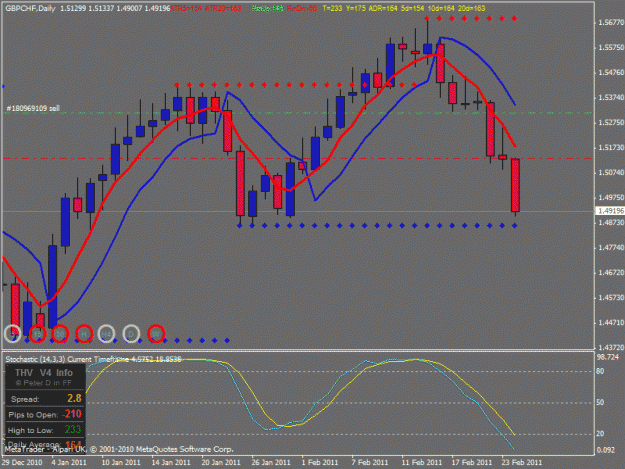Click the THV V4 Info panel header
The image size is (625, 469).
coord(44,373)
